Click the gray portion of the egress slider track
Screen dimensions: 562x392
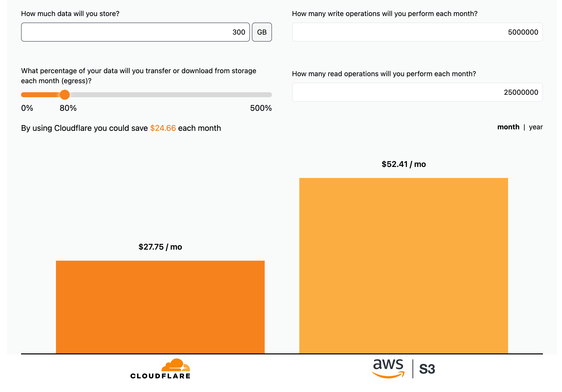[171, 95]
